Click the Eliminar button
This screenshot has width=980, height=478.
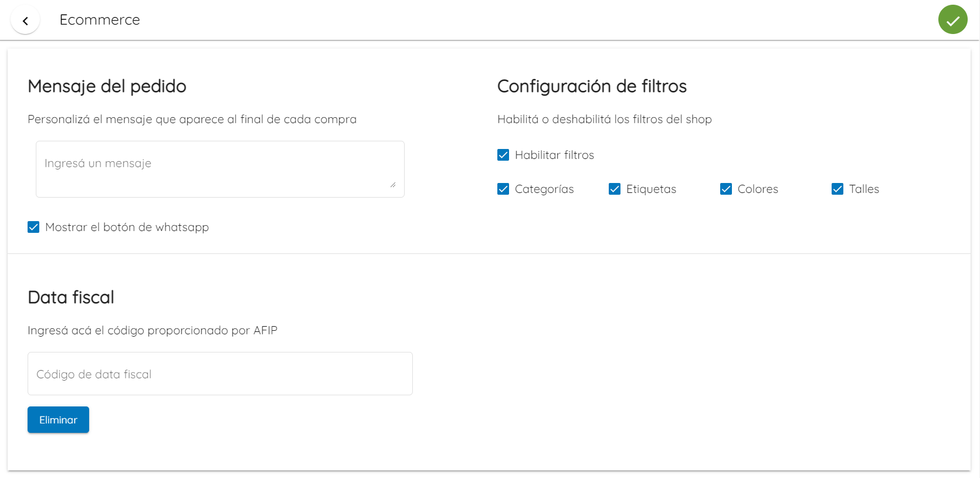(58, 420)
